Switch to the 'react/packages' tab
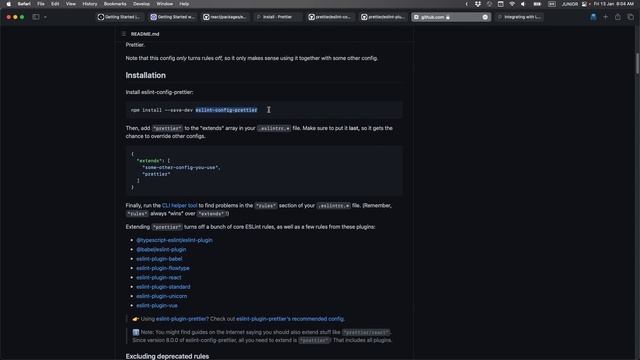Image resolution: width=640 pixels, height=360 pixels. [x=225, y=17]
